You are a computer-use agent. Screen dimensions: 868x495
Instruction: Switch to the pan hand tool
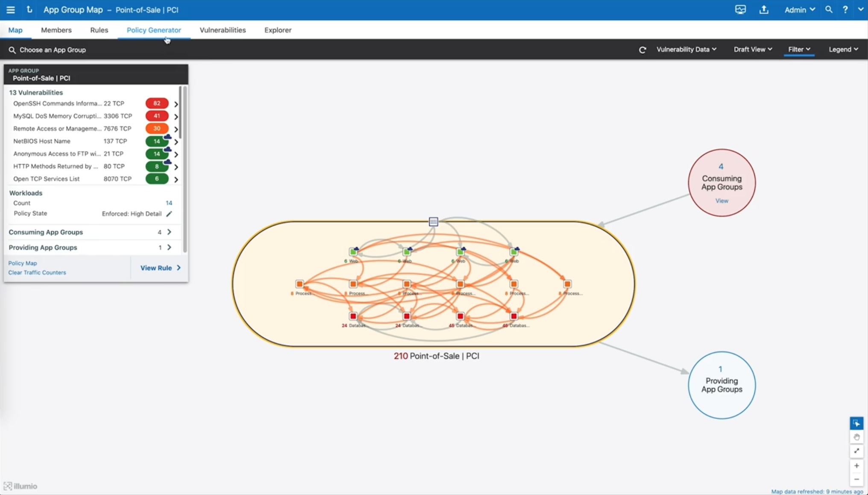(x=856, y=437)
